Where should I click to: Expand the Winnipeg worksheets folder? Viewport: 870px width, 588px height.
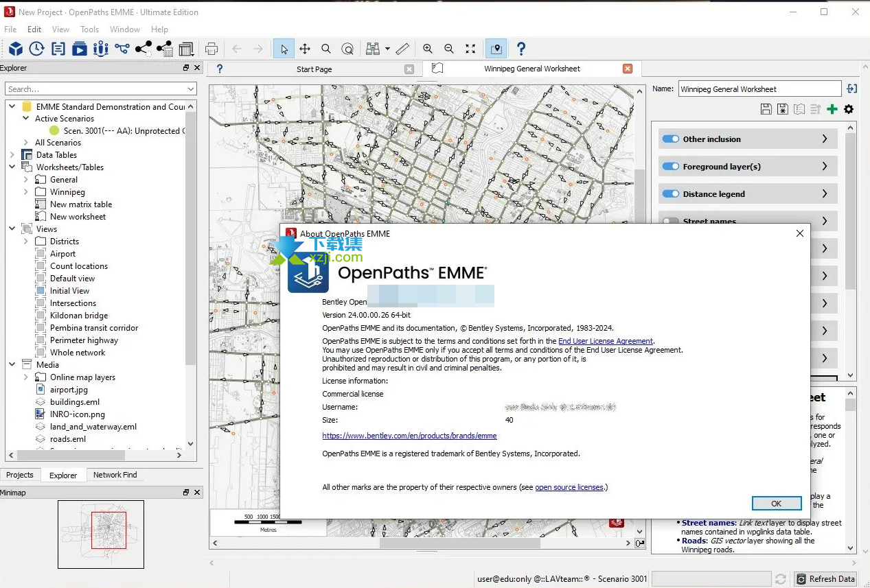coord(26,192)
